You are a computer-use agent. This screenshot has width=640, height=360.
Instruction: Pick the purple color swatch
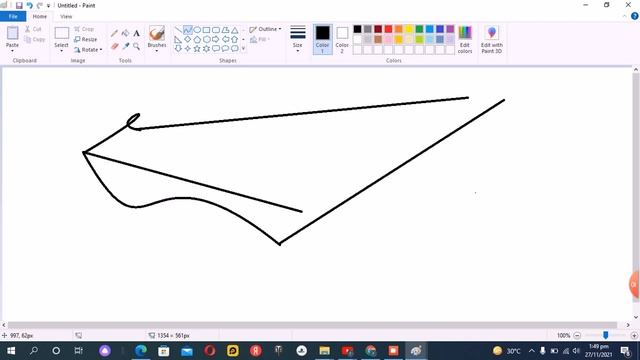[x=450, y=29]
